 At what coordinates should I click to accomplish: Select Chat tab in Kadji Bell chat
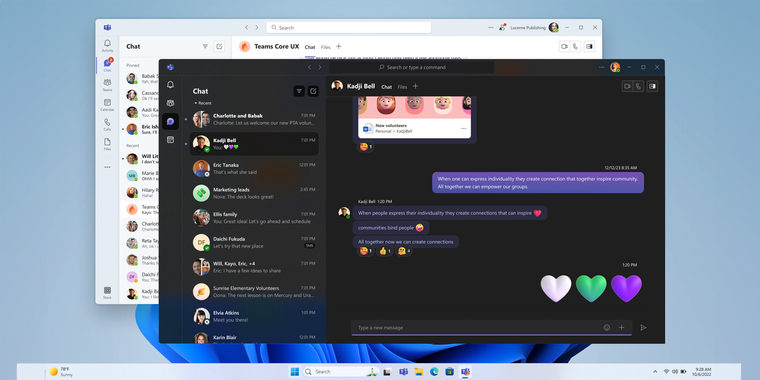(386, 87)
